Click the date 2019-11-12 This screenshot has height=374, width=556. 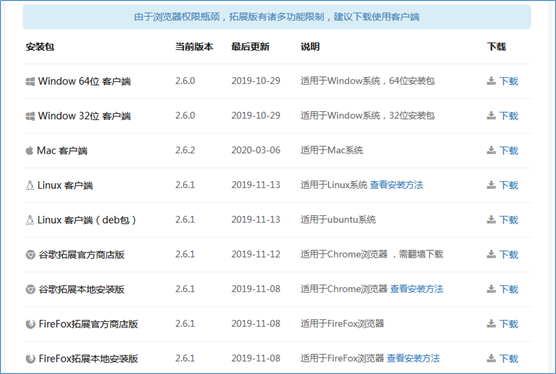pyautogui.click(x=256, y=254)
